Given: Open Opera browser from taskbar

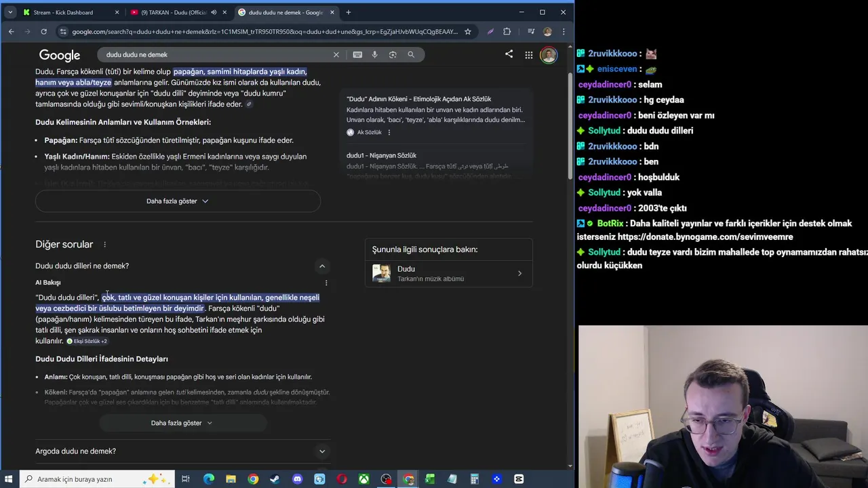Looking at the screenshot, I should pyautogui.click(x=342, y=479).
